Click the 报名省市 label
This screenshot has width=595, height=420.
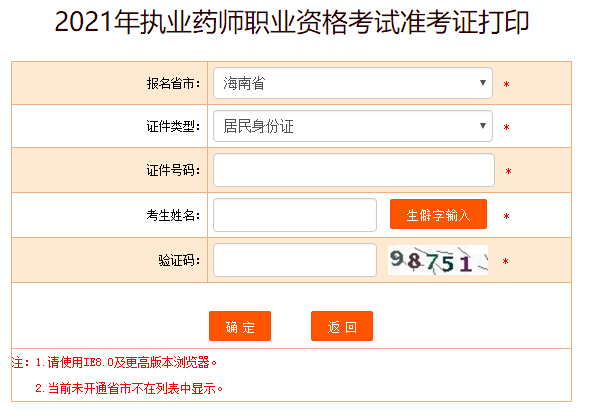pos(173,83)
